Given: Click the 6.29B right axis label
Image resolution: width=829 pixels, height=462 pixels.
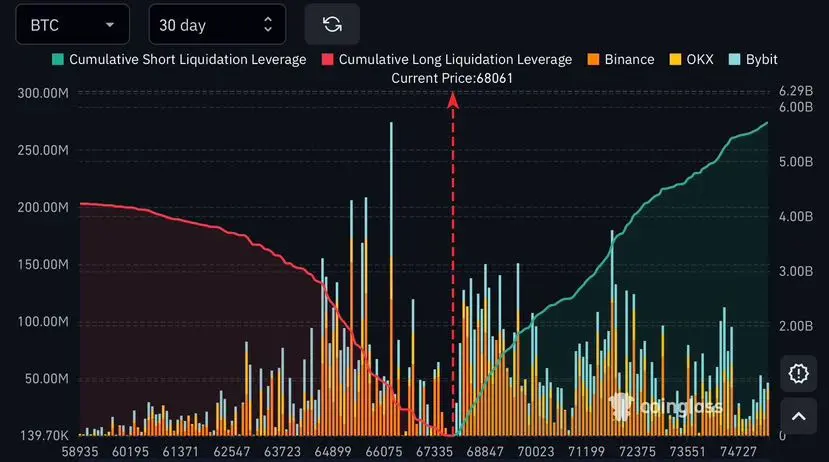Looking at the screenshot, I should point(796,91).
